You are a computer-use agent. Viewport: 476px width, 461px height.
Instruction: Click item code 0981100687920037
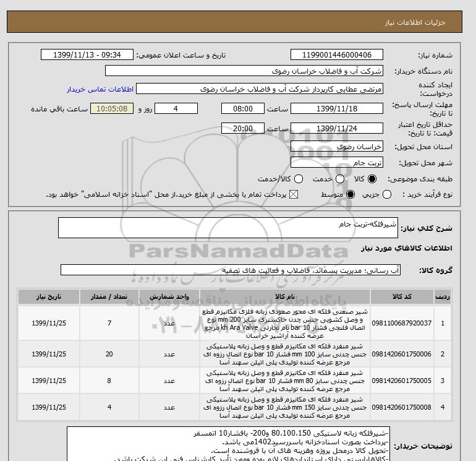pyautogui.click(x=402, y=324)
